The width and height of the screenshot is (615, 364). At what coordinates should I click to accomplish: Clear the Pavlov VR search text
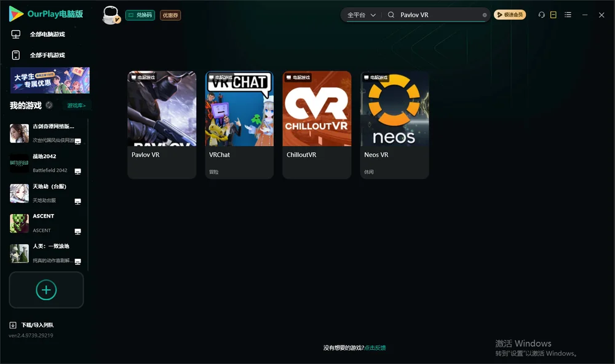485,15
